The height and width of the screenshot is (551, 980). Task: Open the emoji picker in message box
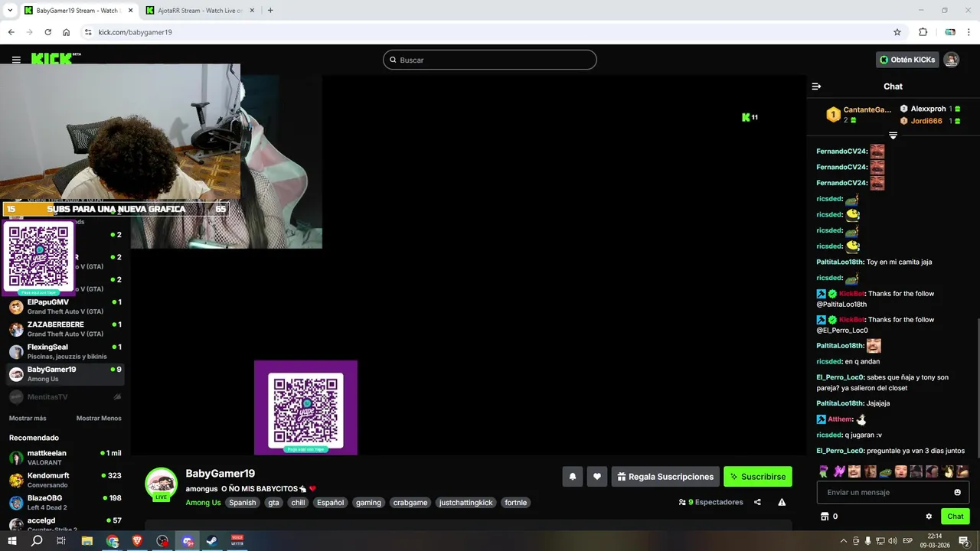[957, 492]
